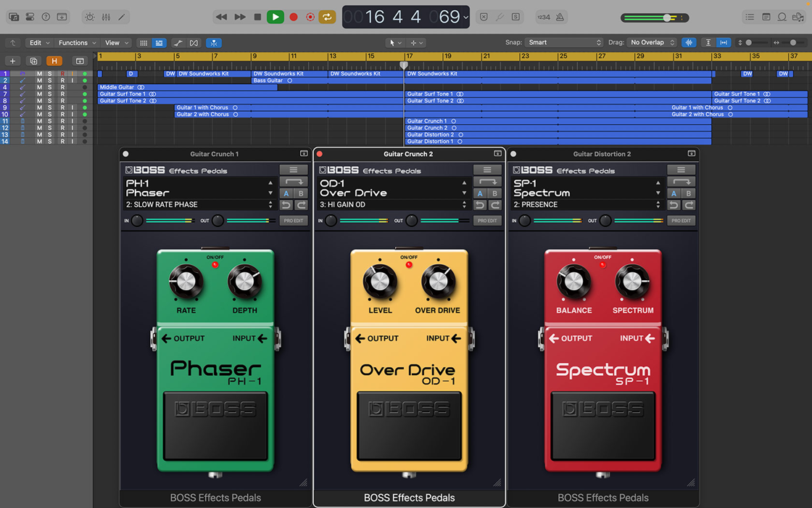Viewport: 812px width, 508px height.
Task: Click signal routing icon in OD-1 plugin
Action: tap(487, 181)
